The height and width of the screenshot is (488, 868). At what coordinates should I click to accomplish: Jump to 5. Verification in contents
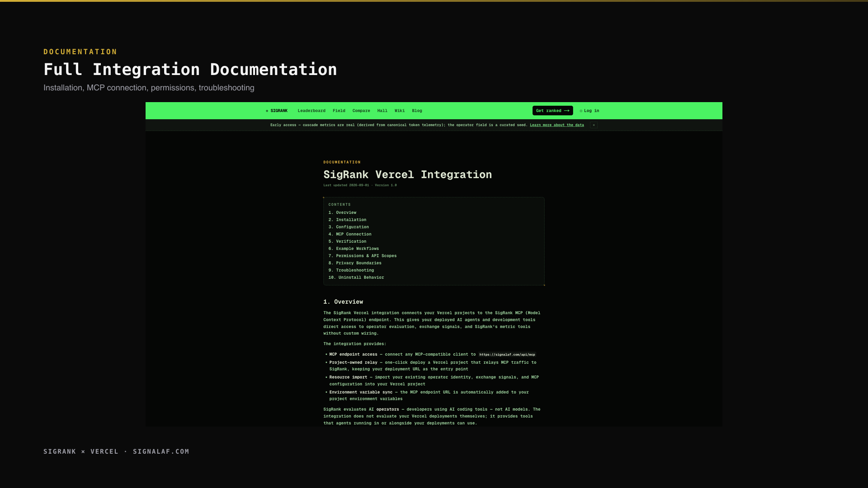coord(347,241)
